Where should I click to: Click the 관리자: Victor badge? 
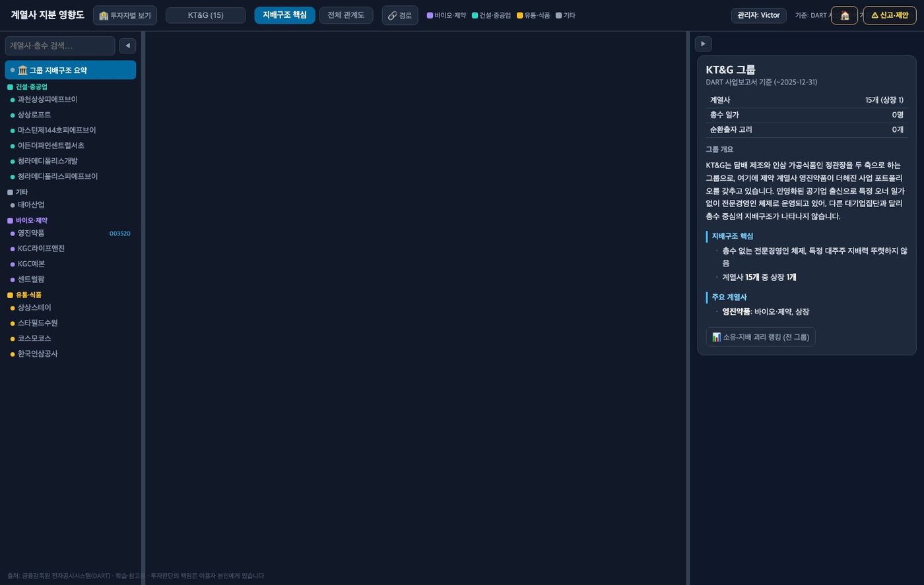tap(758, 15)
